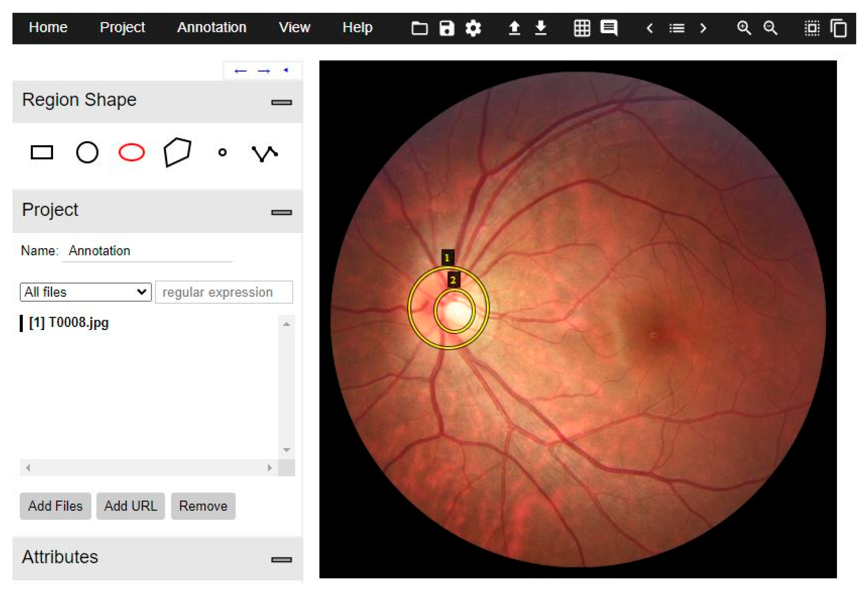Click the Add Files button
This screenshot has height=593, width=868.
55,506
